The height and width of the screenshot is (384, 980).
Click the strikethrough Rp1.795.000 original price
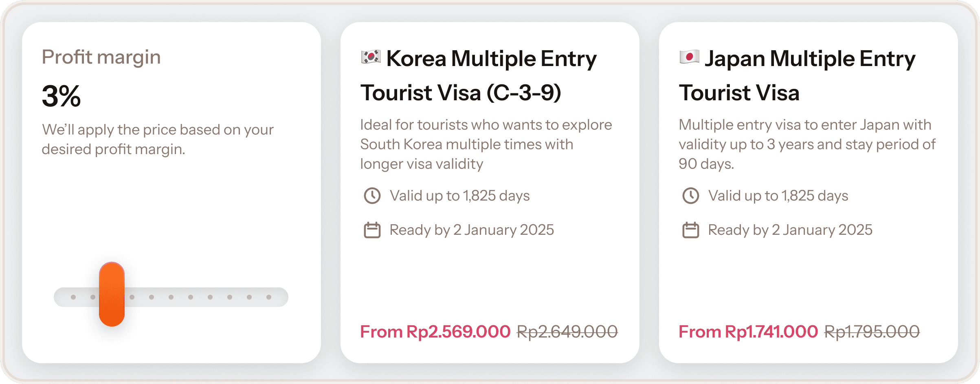[x=872, y=332]
